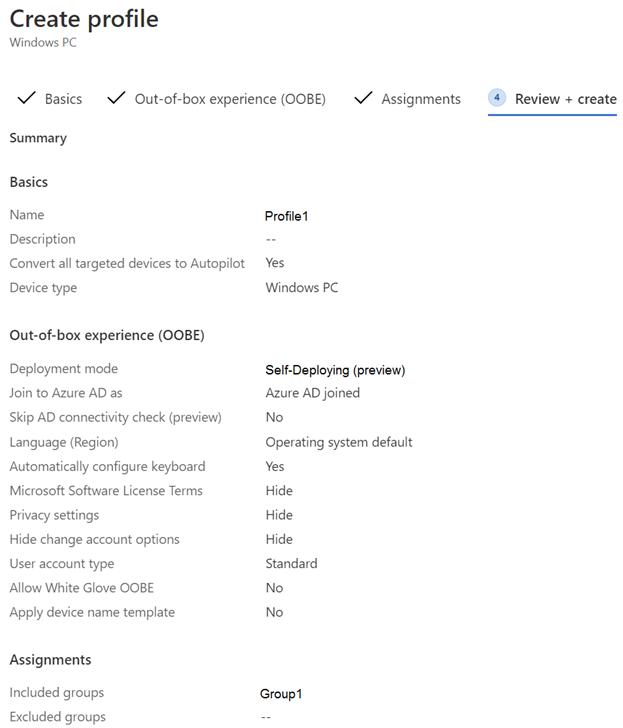Click the Create profile page title
Screen dimensions: 623x728
pos(84,19)
